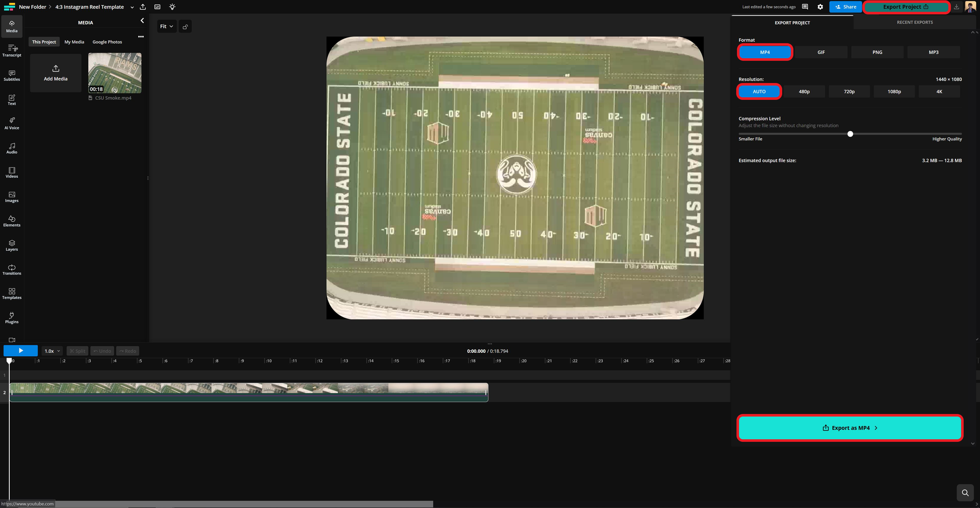The width and height of the screenshot is (980, 508).
Task: Switch to the My Media tab
Action: click(x=74, y=42)
